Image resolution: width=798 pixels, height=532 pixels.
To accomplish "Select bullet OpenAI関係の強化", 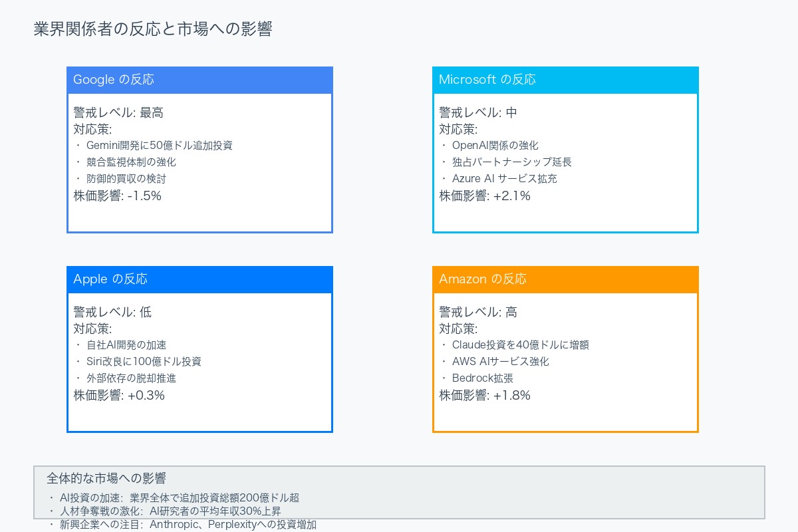I will pos(489,146).
